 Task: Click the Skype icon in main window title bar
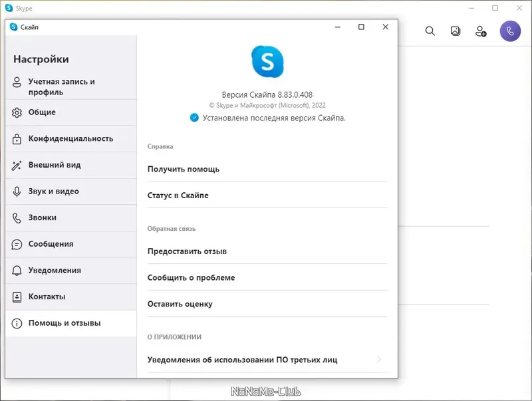(x=9, y=8)
